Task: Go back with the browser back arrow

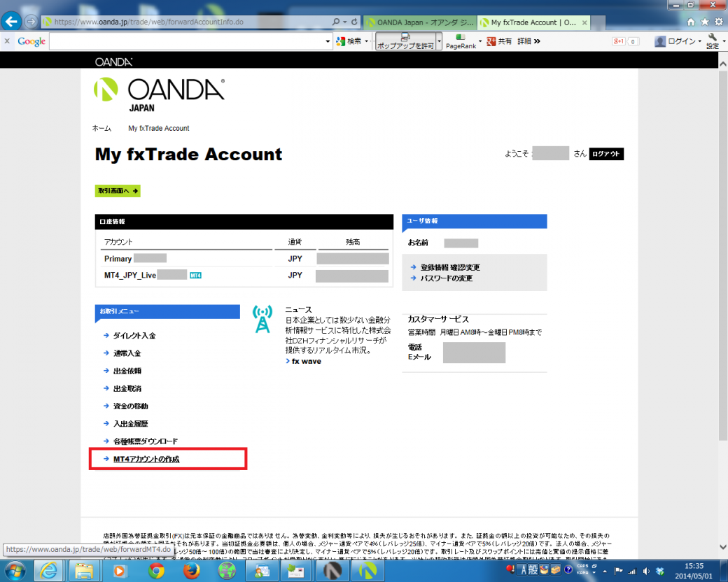Action: coord(11,22)
